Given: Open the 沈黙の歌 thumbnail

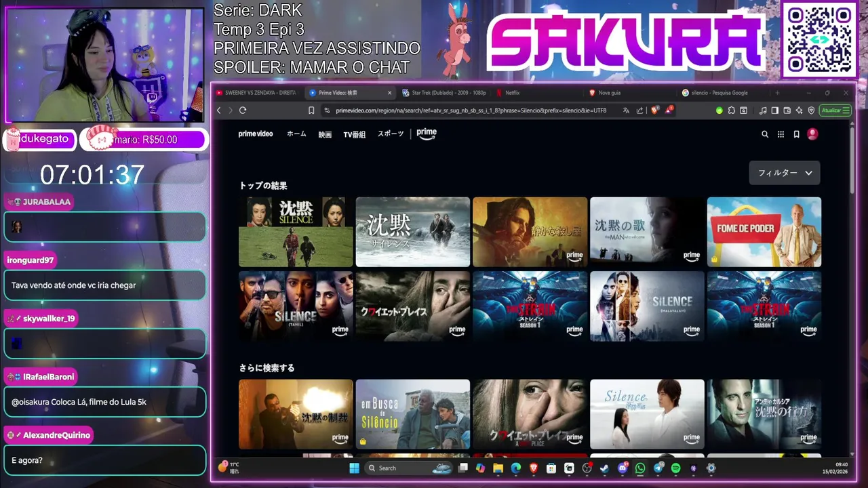Looking at the screenshot, I should [x=647, y=232].
